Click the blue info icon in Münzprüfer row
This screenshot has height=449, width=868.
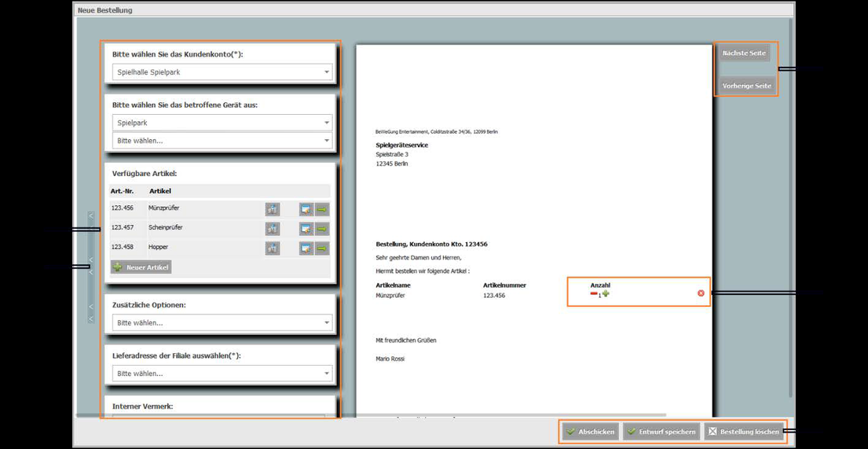pos(273,209)
